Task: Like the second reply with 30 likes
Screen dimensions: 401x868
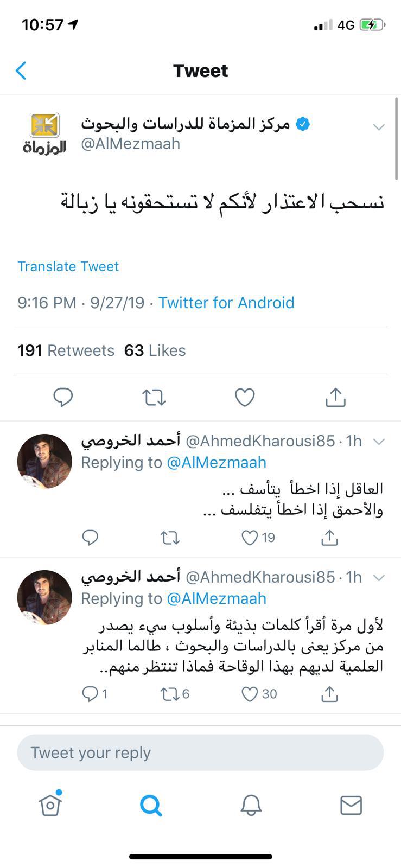Action: [250, 694]
